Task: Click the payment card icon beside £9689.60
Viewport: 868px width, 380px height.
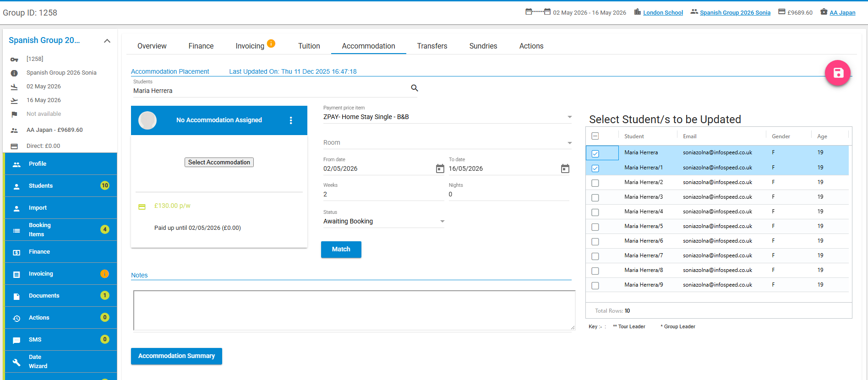Action: [x=782, y=12]
